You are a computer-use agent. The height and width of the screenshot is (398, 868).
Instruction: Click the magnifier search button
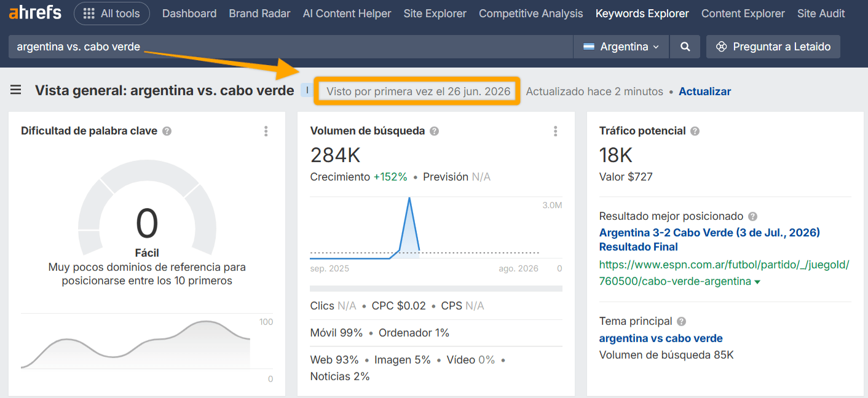[x=685, y=47]
